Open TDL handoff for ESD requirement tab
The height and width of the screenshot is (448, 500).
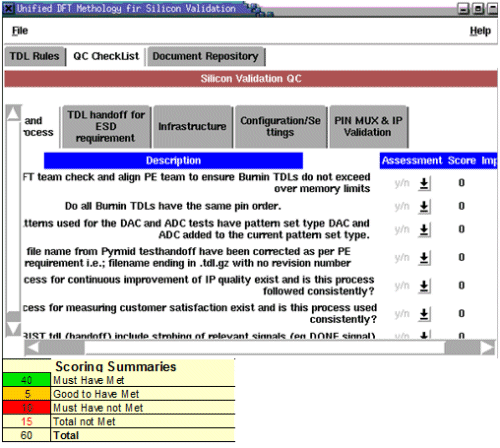point(106,127)
